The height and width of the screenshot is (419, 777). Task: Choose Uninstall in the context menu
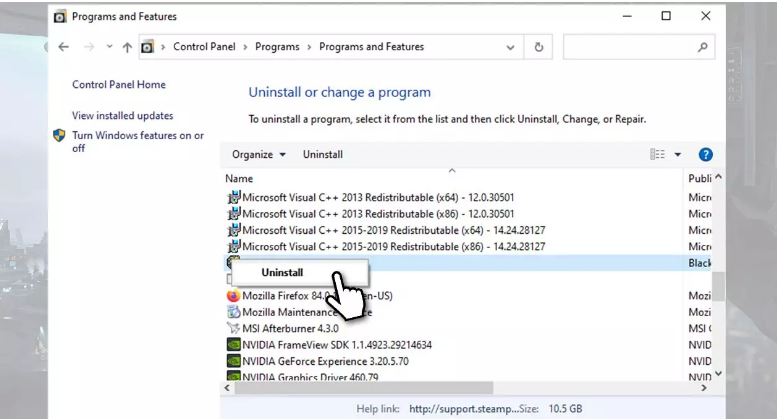coord(282,272)
